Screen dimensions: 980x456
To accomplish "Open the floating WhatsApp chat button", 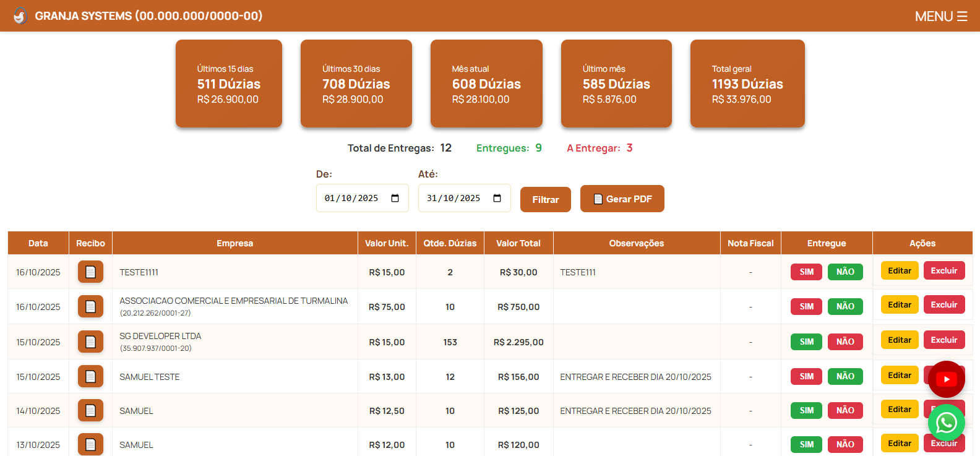I will pyautogui.click(x=946, y=423).
